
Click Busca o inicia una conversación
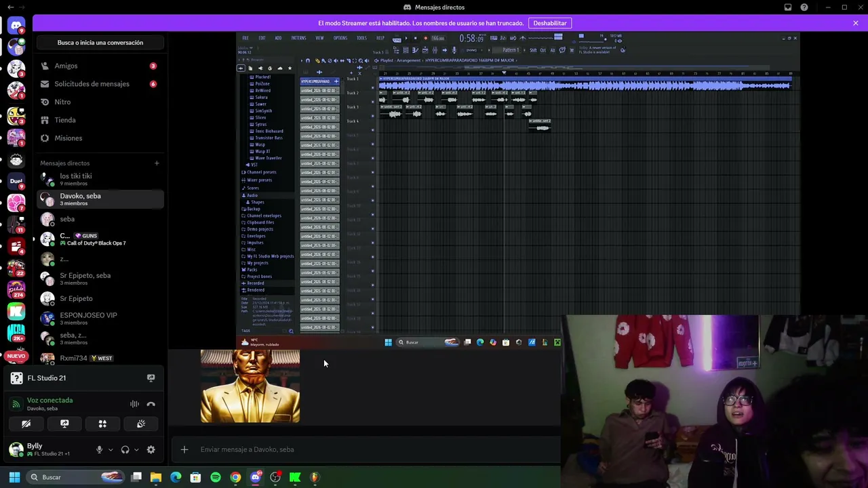pos(100,43)
